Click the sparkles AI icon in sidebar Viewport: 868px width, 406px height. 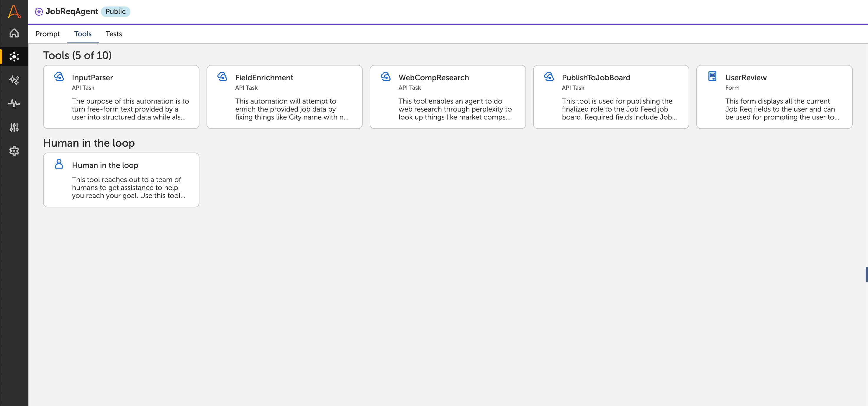pyautogui.click(x=14, y=80)
